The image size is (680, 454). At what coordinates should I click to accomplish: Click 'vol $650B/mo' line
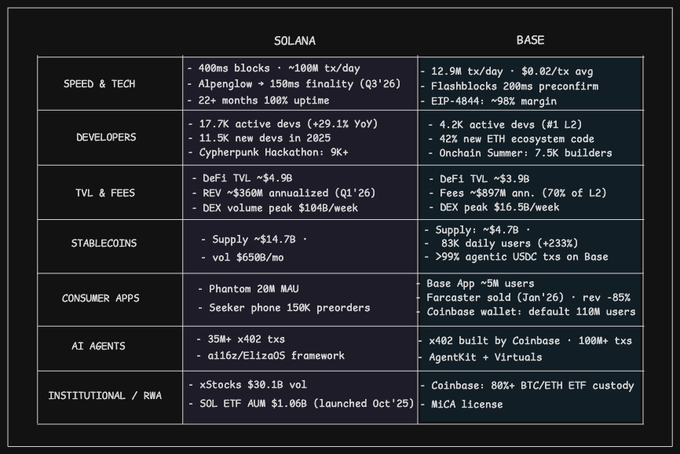(x=242, y=258)
